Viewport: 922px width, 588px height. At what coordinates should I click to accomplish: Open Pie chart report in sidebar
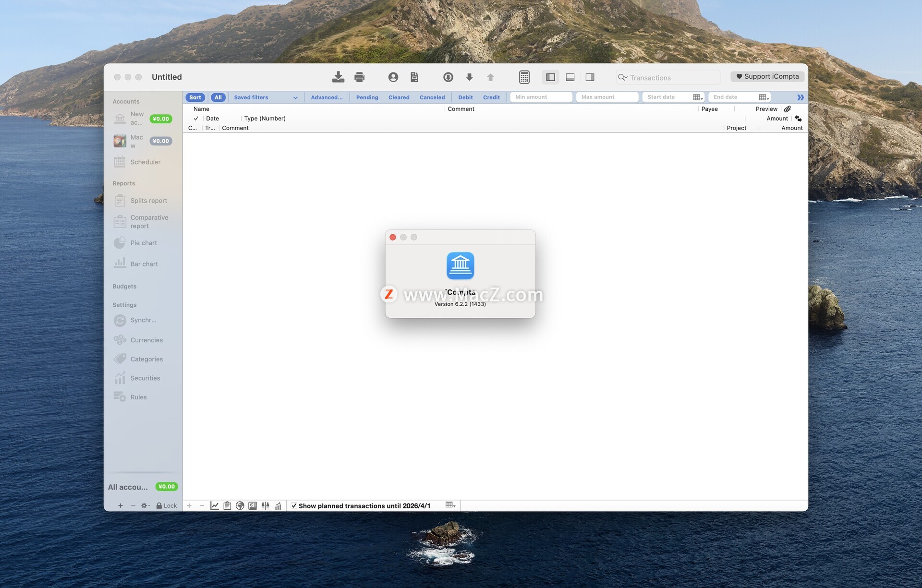point(143,243)
